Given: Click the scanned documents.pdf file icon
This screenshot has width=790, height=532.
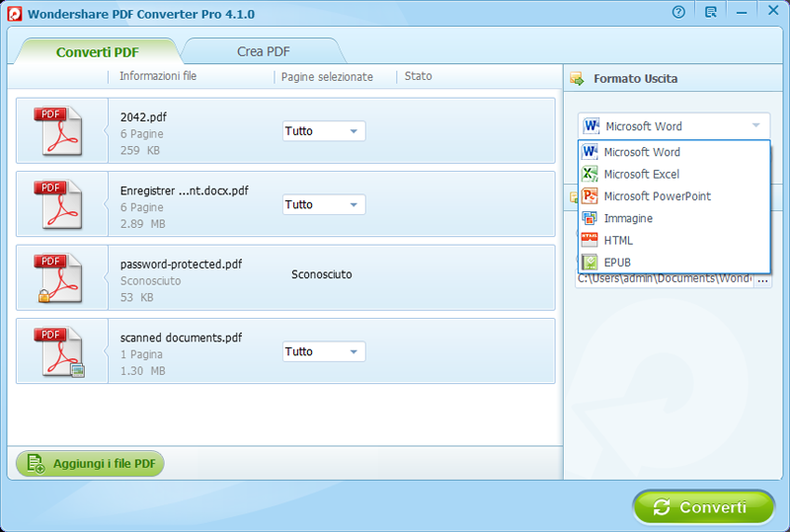Looking at the screenshot, I should click(61, 351).
